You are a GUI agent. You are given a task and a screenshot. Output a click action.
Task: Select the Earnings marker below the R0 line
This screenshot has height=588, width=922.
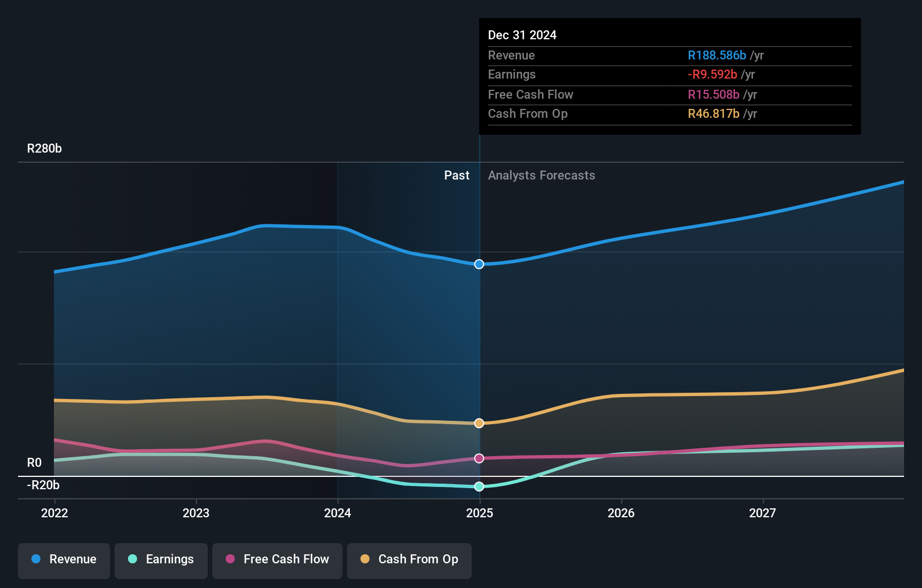click(x=479, y=487)
